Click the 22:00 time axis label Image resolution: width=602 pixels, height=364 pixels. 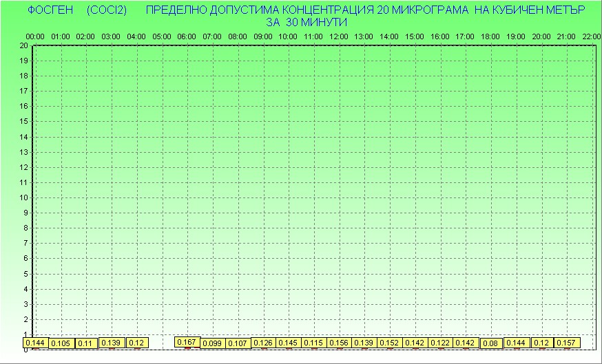(591, 36)
